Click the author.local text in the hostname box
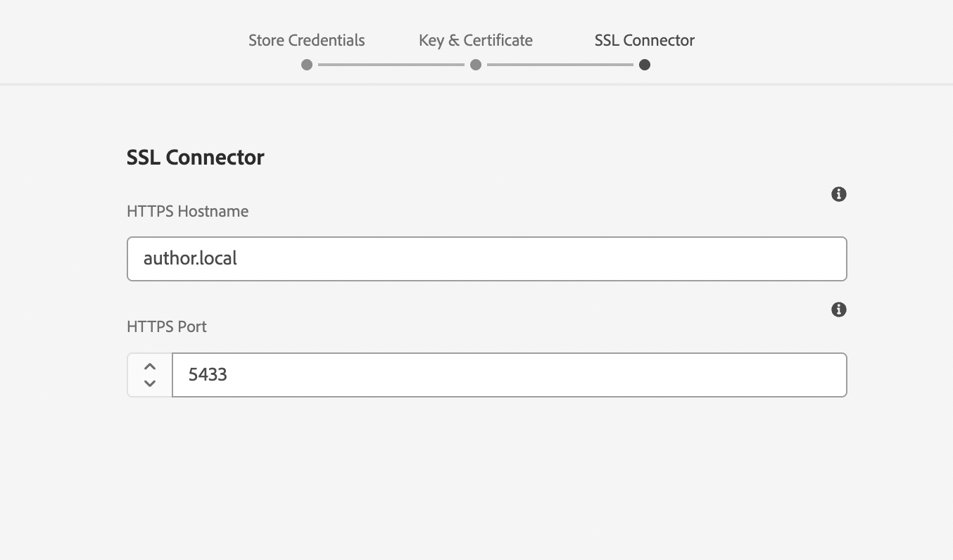The image size is (953, 560). [x=190, y=259]
